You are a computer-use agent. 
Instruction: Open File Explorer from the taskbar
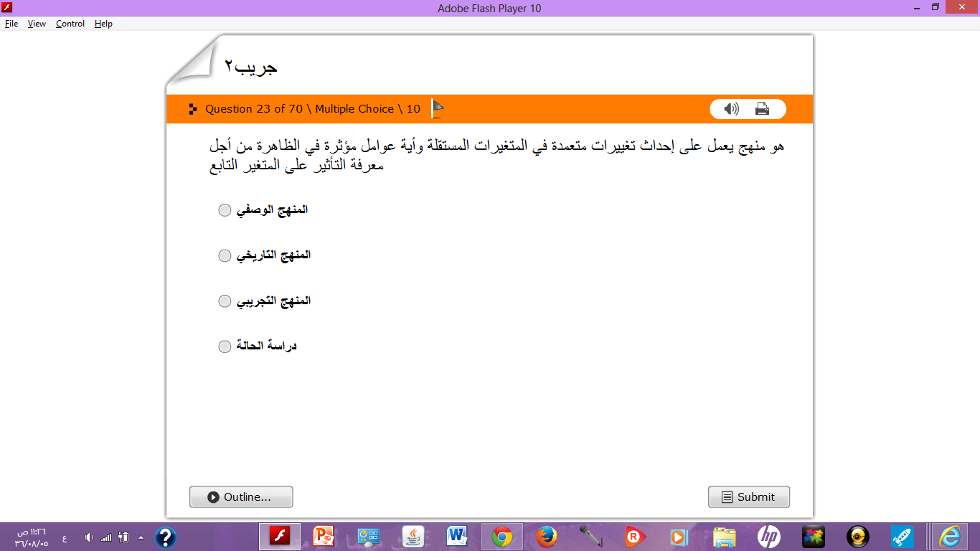[x=724, y=537]
